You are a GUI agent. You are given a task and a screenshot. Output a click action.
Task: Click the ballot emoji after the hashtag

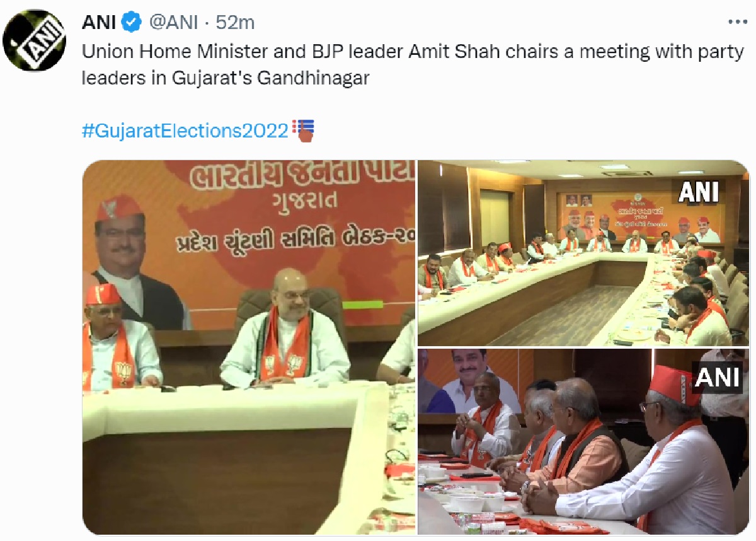(303, 131)
